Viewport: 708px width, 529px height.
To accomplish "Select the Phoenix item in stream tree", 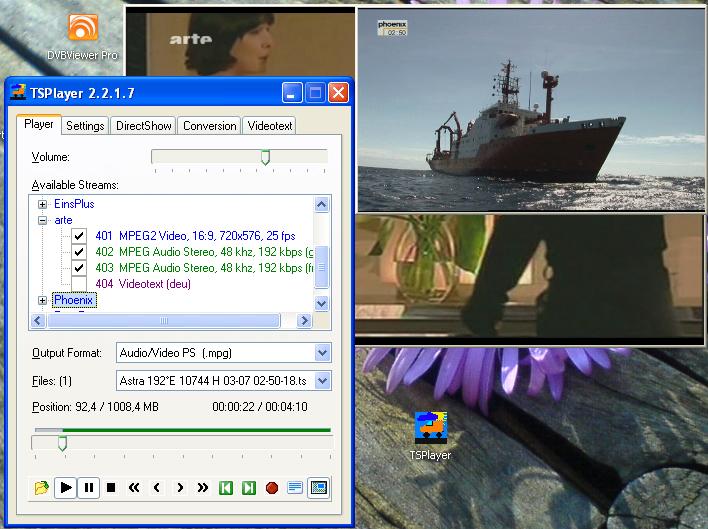I will click(74, 300).
